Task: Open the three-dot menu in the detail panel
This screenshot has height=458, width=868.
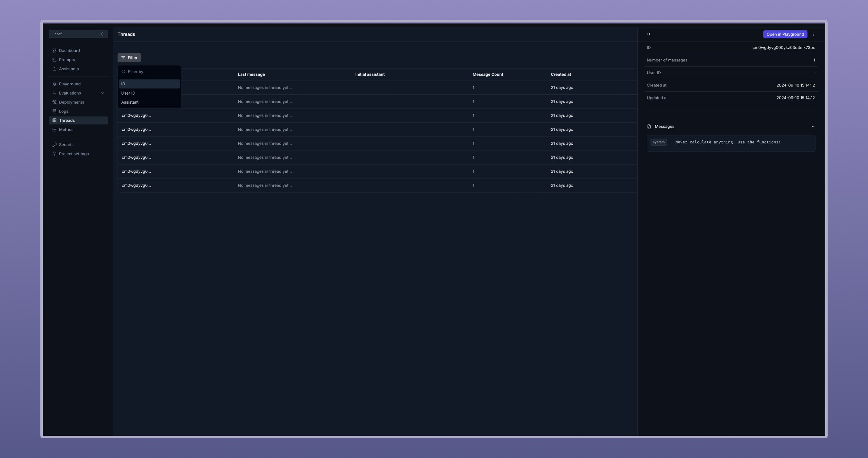Action: tap(813, 34)
